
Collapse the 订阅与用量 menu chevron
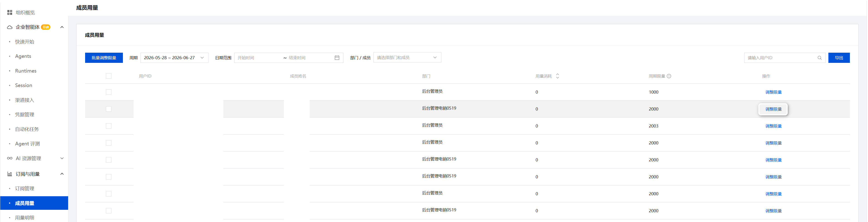point(62,174)
